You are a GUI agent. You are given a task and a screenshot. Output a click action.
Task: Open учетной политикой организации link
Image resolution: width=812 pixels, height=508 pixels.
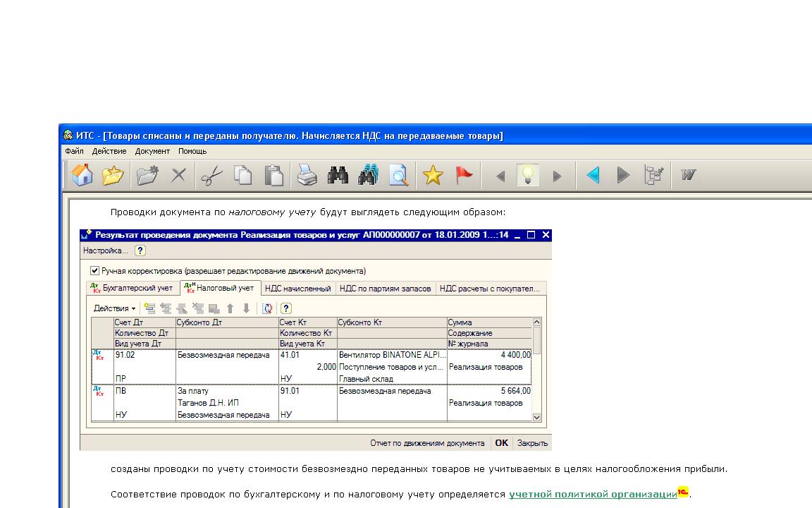(592, 495)
